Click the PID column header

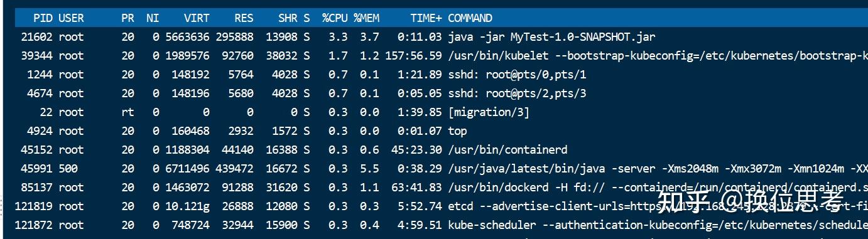tap(43, 18)
